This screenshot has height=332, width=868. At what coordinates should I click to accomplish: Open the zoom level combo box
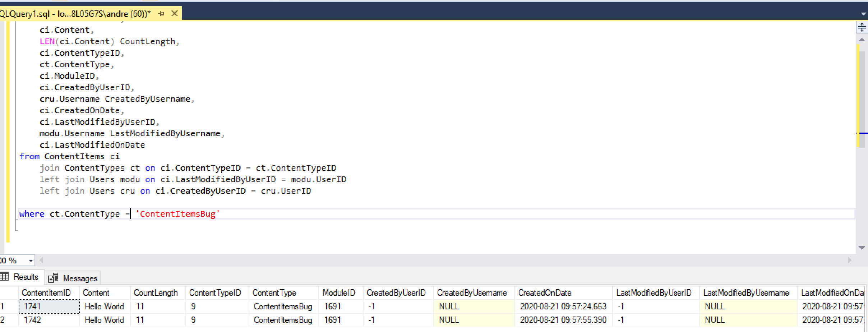pyautogui.click(x=14, y=260)
